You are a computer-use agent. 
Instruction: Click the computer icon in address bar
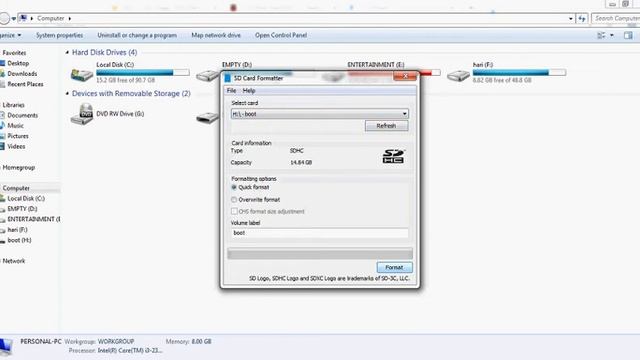click(x=24, y=18)
